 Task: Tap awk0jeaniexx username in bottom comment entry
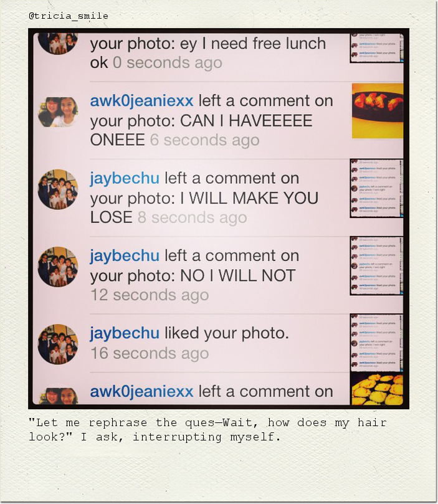click(141, 391)
